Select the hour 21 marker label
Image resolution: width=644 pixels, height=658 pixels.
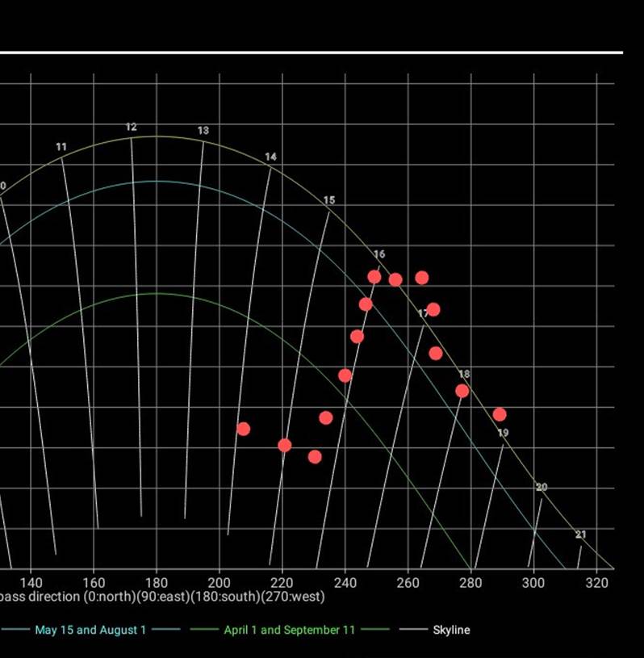click(x=581, y=534)
